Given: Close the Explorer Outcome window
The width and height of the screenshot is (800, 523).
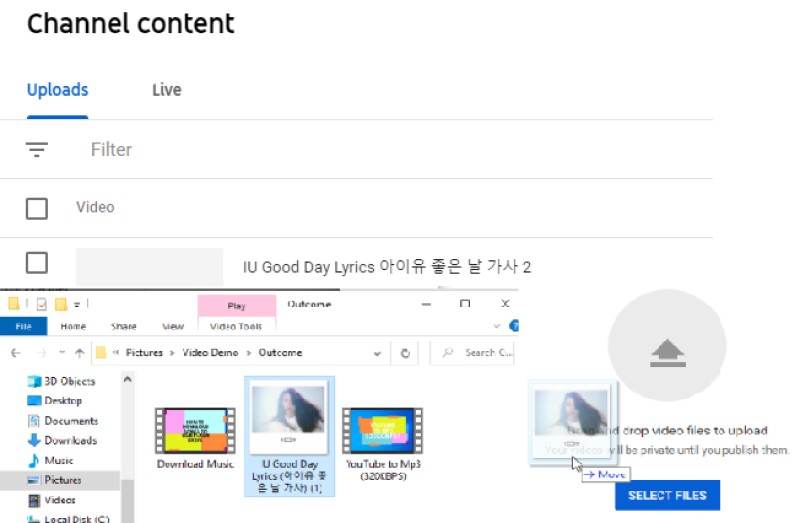Looking at the screenshot, I should click(505, 304).
